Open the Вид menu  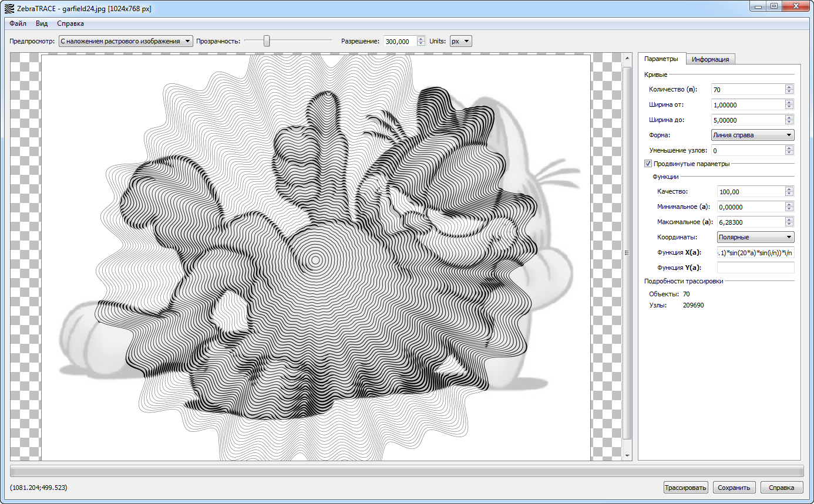pos(42,23)
